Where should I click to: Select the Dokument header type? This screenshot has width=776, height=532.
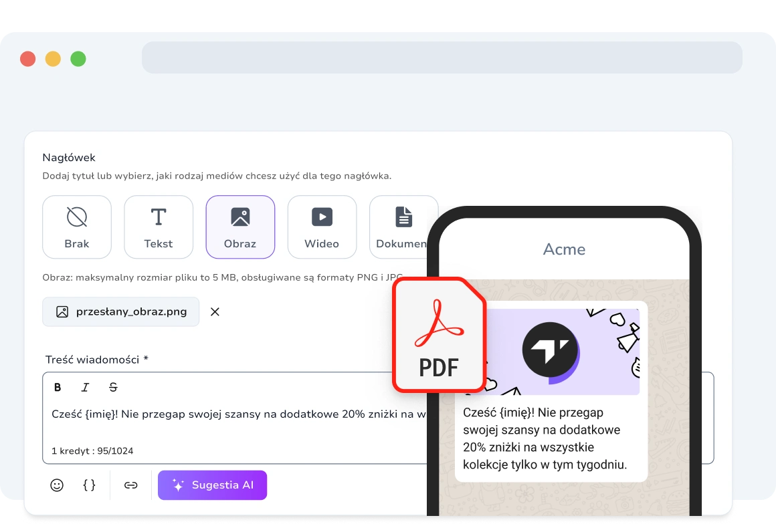click(x=403, y=227)
